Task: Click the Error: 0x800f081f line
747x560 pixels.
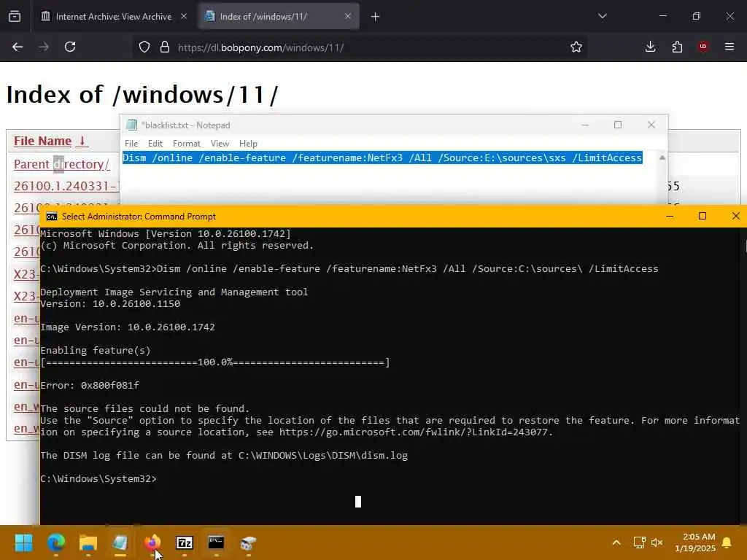Action: [90, 385]
